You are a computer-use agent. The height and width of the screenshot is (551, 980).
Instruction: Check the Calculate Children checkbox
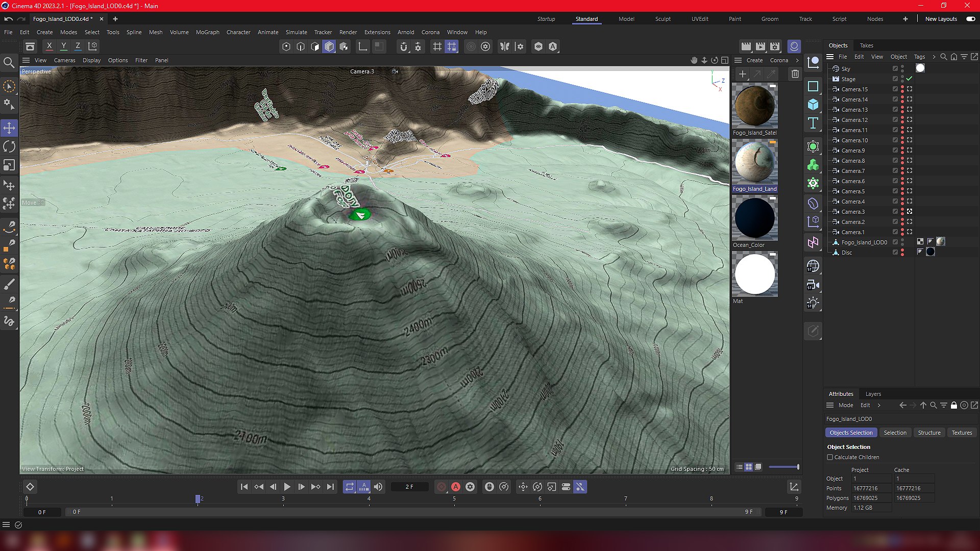(830, 457)
